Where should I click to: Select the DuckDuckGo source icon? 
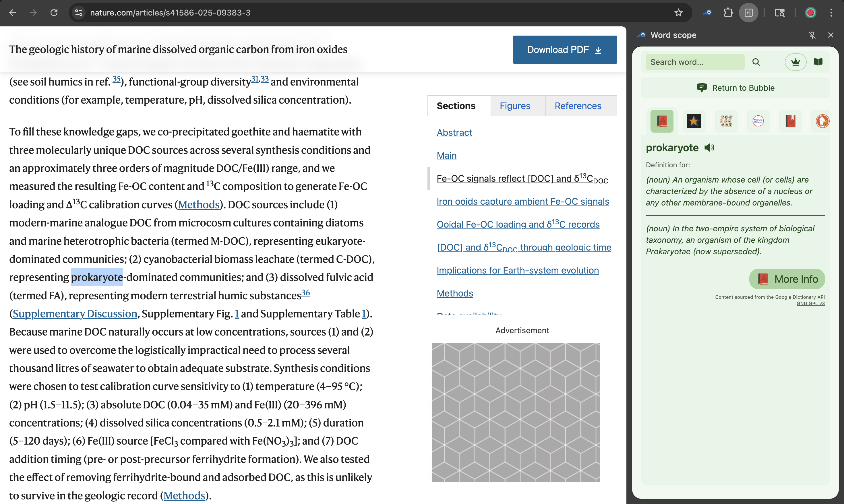(x=822, y=121)
